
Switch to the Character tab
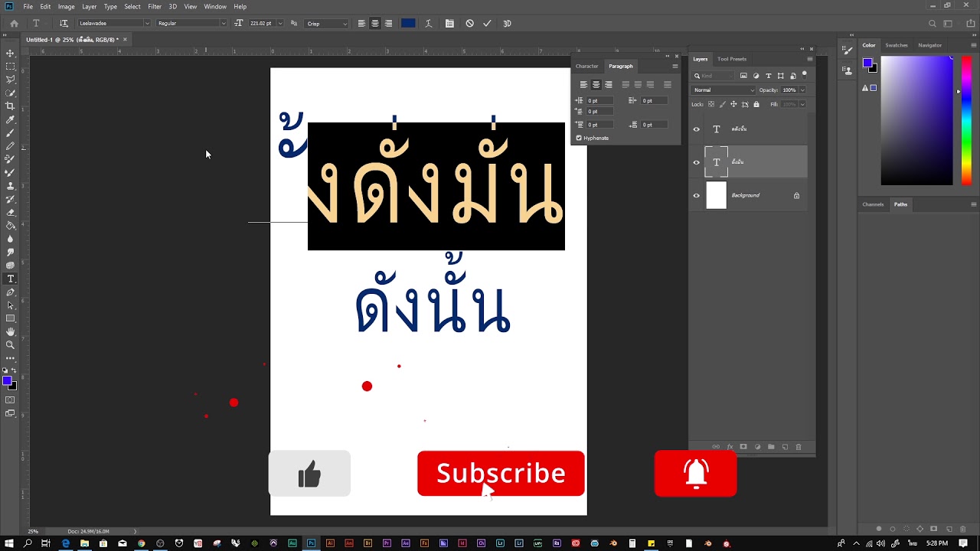point(587,67)
